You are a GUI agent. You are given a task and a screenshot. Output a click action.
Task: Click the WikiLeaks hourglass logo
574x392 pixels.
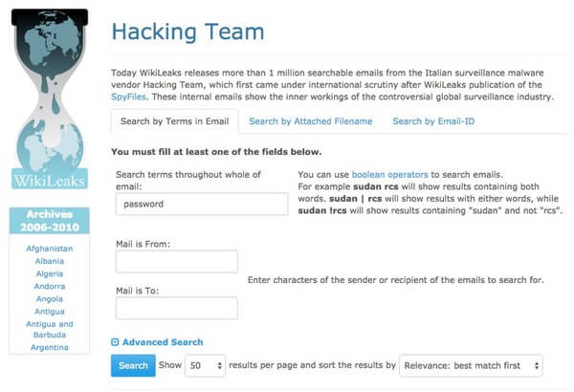point(50,98)
